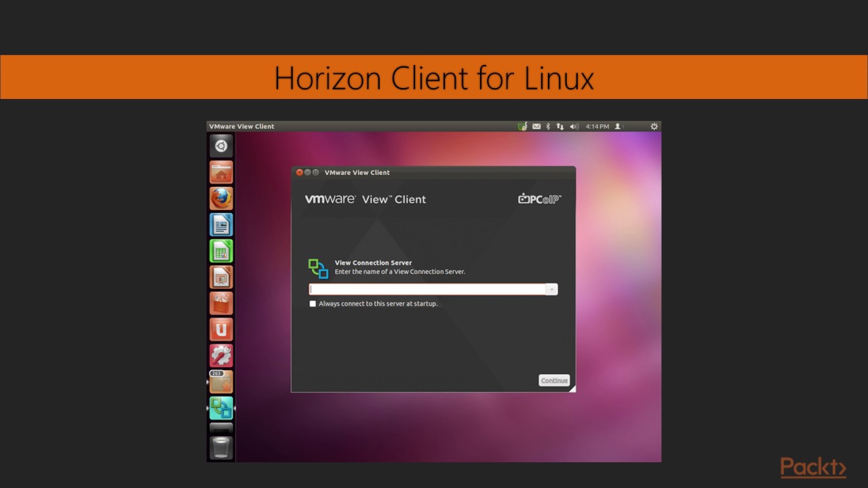Expand the connection server dropdown arrow

click(x=552, y=289)
